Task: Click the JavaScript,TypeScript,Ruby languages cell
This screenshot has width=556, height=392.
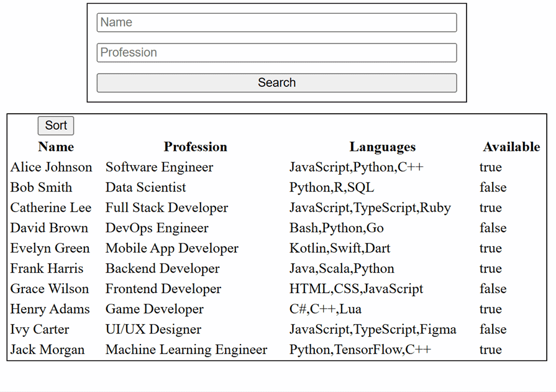Action: [x=370, y=207]
